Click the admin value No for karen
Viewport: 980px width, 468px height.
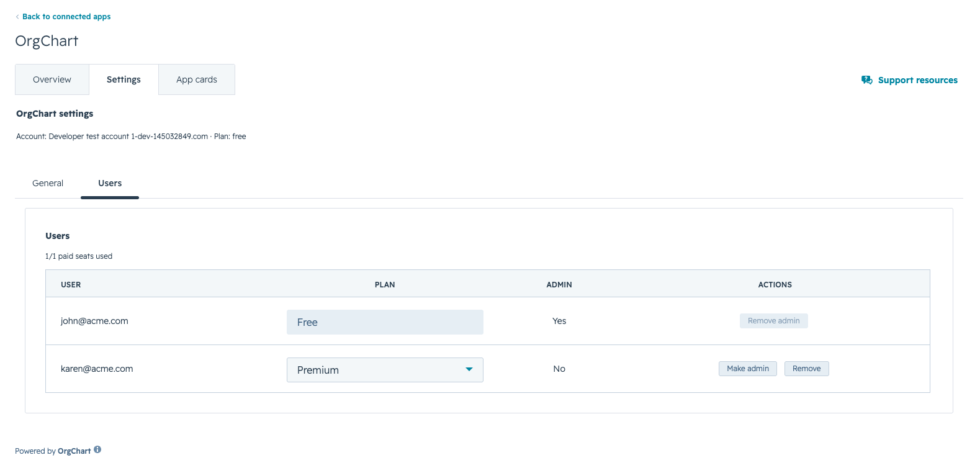coord(559,369)
